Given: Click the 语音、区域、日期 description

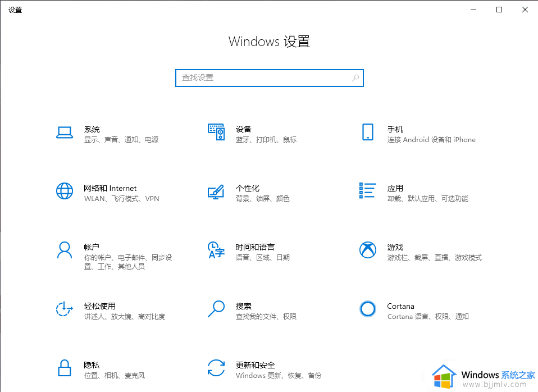Looking at the screenshot, I should pyautogui.click(x=263, y=257).
